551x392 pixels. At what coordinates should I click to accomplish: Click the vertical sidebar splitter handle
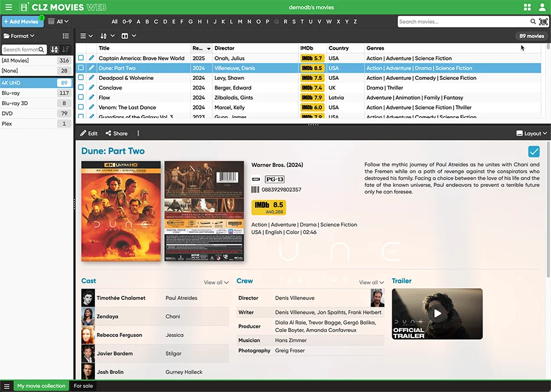click(74, 204)
